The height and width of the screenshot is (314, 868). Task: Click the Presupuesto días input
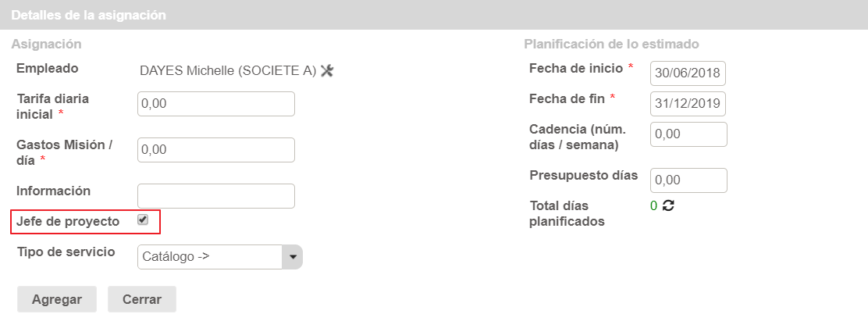click(688, 180)
